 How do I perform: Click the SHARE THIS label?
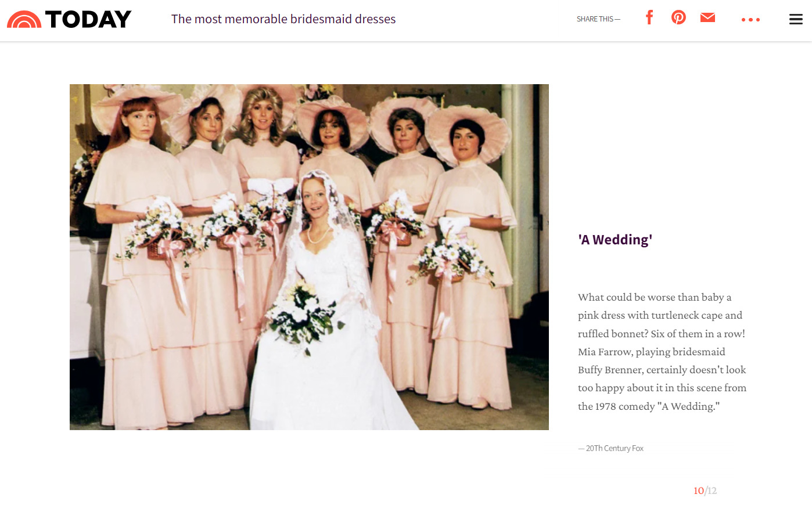click(598, 19)
